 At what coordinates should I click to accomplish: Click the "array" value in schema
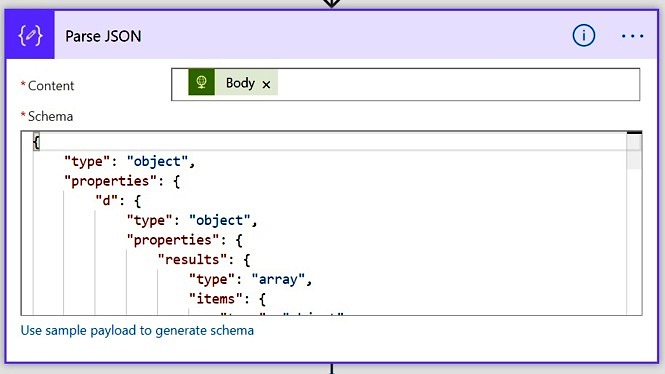pos(278,279)
